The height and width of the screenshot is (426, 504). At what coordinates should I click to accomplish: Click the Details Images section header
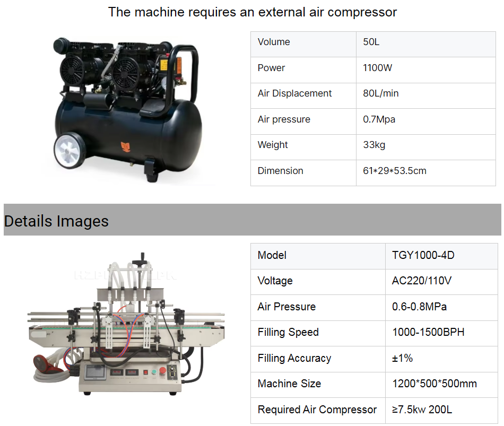[56, 221]
